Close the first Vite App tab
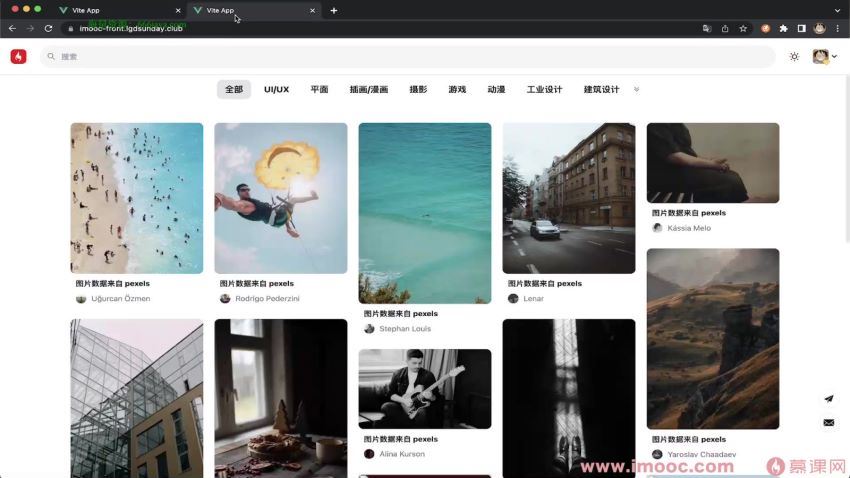 (x=178, y=10)
